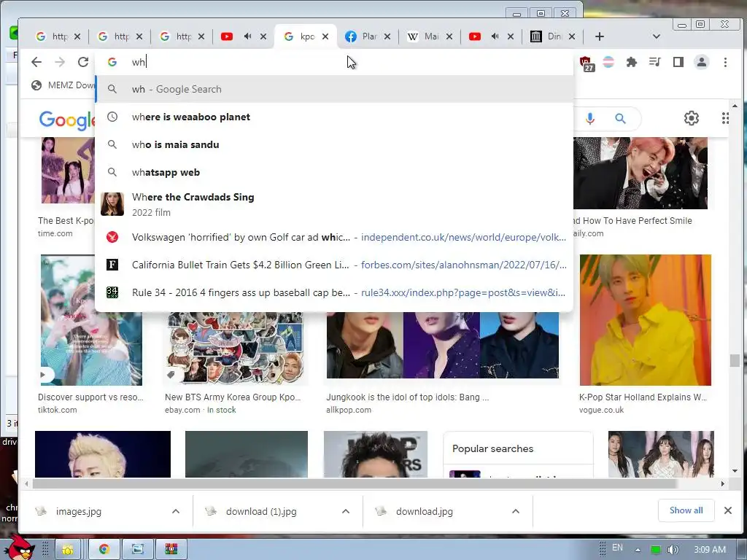The width and height of the screenshot is (747, 560).
Task: Open download.jpg from downloads bar
Action: (424, 511)
